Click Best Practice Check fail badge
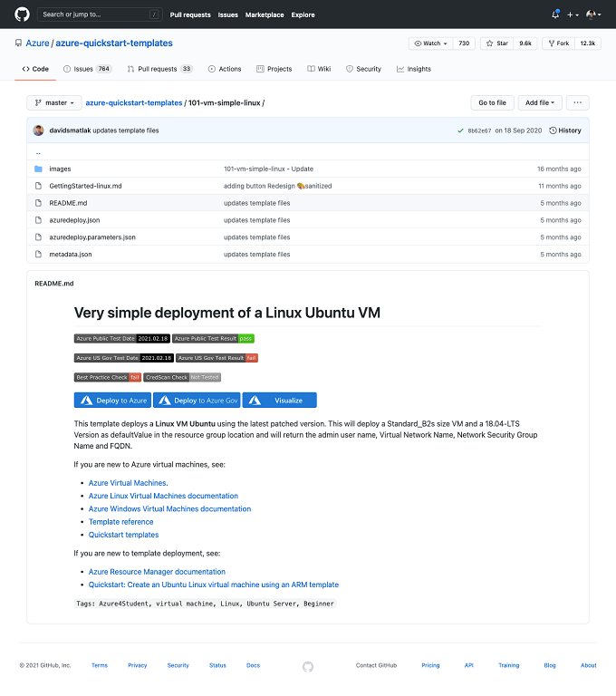The height and width of the screenshot is (696, 616). pyautogui.click(x=108, y=377)
